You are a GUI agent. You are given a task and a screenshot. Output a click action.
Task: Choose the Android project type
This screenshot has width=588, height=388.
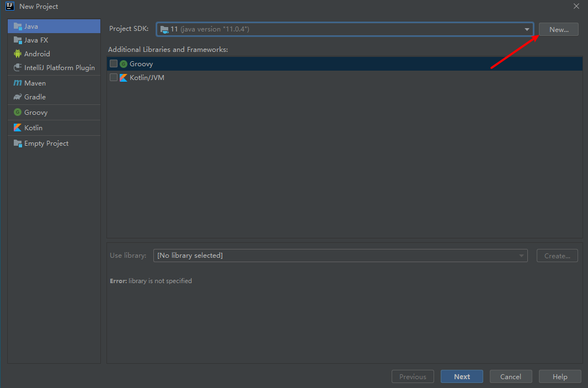tap(54, 54)
